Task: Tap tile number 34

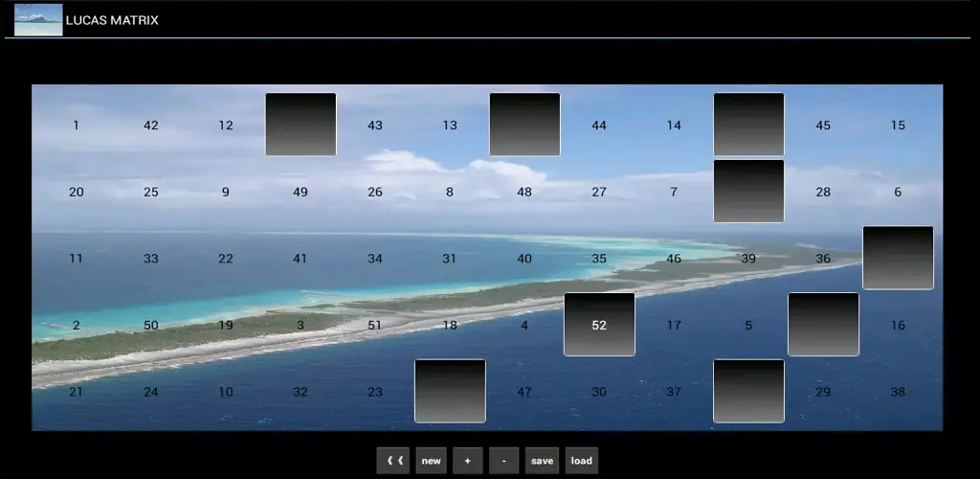Action: click(x=375, y=259)
